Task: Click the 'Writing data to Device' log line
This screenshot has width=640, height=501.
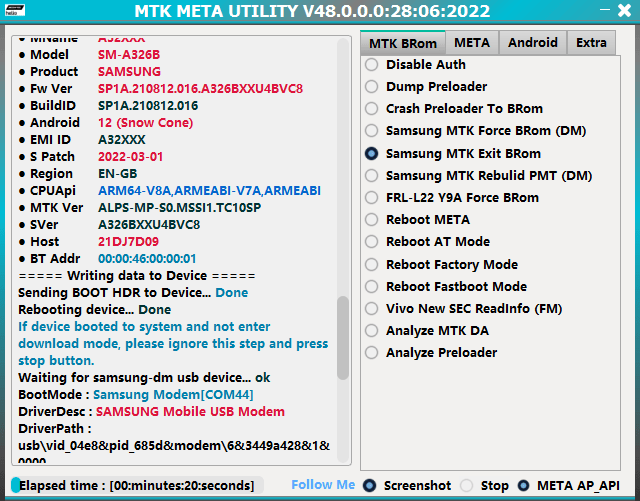Action: point(137,276)
